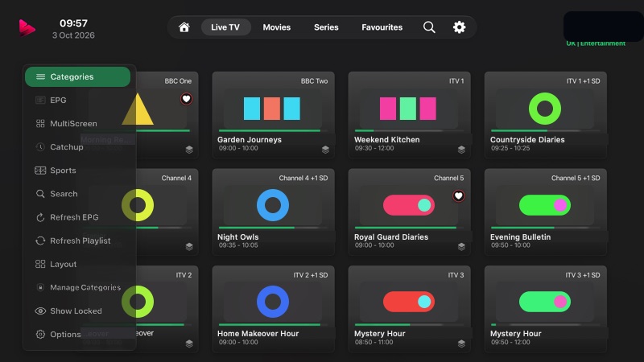Switch to the Live TV tab
Viewport: 644px width, 362px height.
(x=225, y=27)
